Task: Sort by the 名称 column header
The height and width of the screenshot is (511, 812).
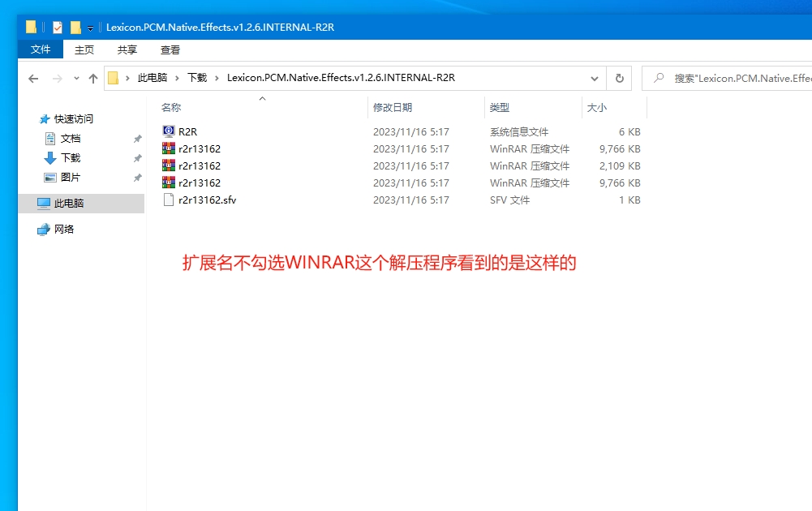Action: [x=171, y=108]
